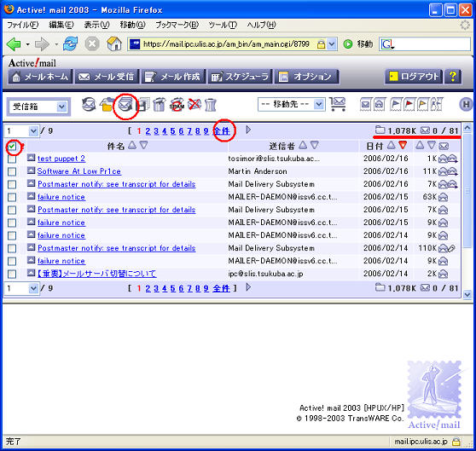Viewport: 476px width, 451px height.
Task: Click the mark-as-read open envelope icon
Action: (380, 105)
